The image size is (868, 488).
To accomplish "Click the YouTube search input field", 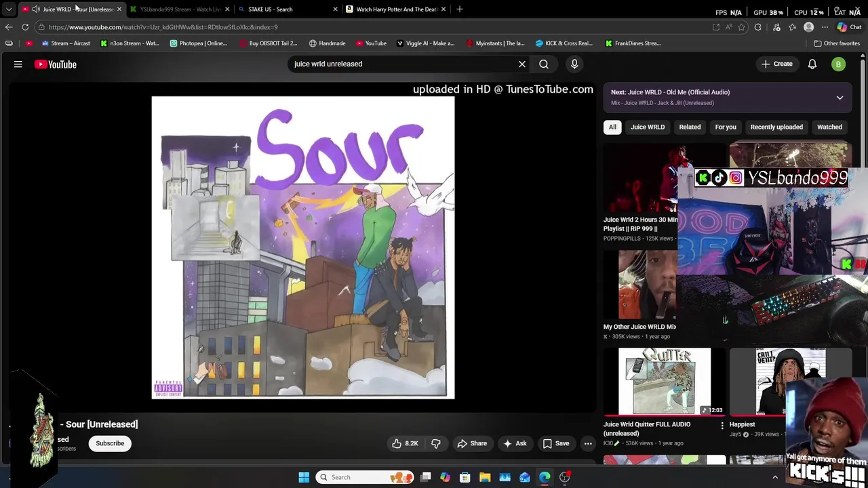I will tap(403, 64).
